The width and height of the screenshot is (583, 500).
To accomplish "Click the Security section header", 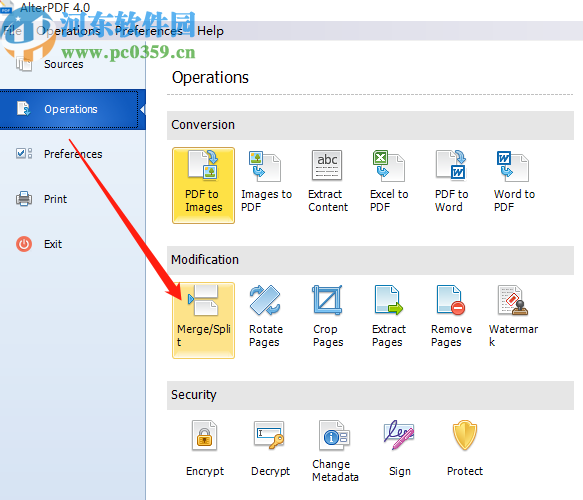I will pyautogui.click(x=370, y=395).
